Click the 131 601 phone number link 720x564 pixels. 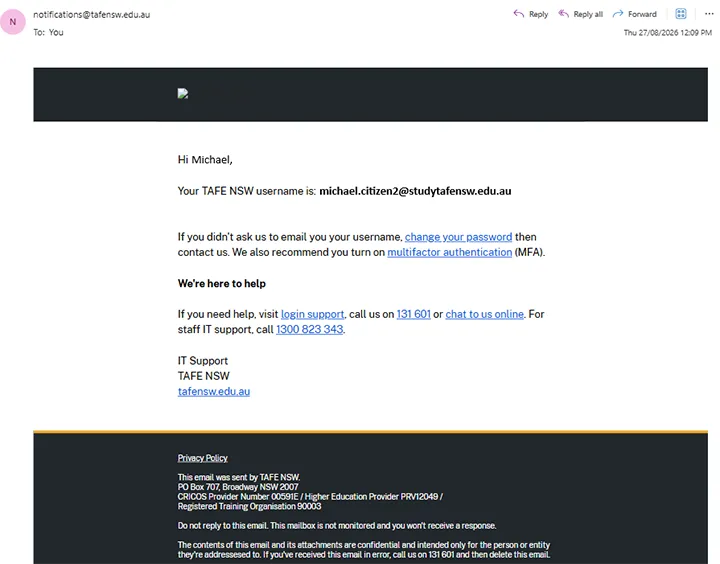tap(413, 314)
